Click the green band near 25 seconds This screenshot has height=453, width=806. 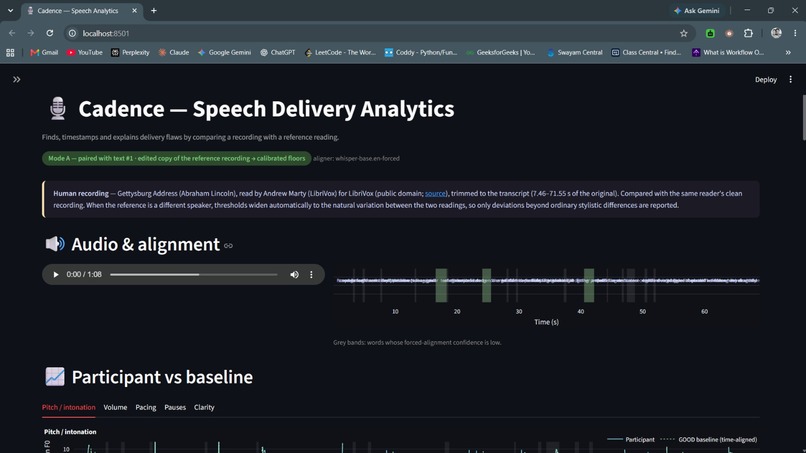click(486, 285)
